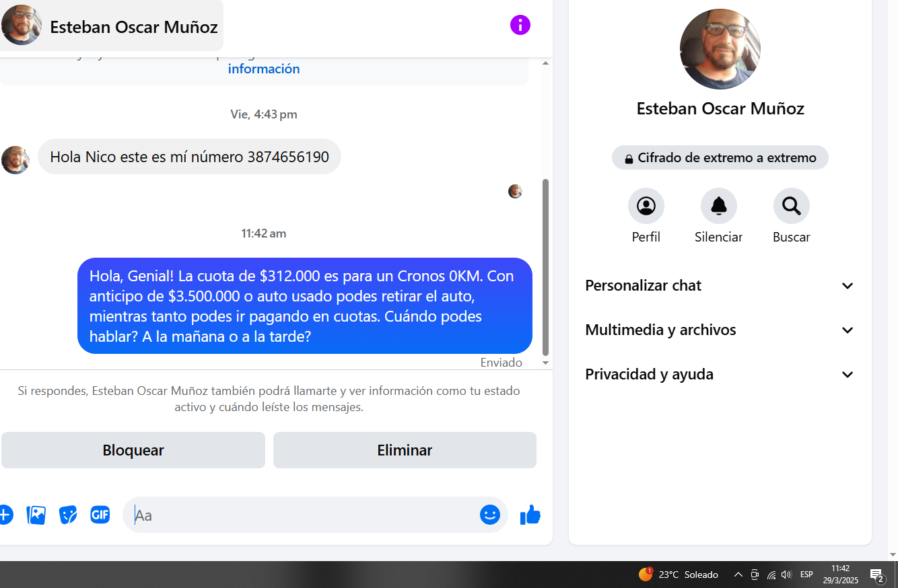Viewport: 898px width, 588px height.
Task: Click the chat scrollbar thumb
Action: click(x=546, y=266)
